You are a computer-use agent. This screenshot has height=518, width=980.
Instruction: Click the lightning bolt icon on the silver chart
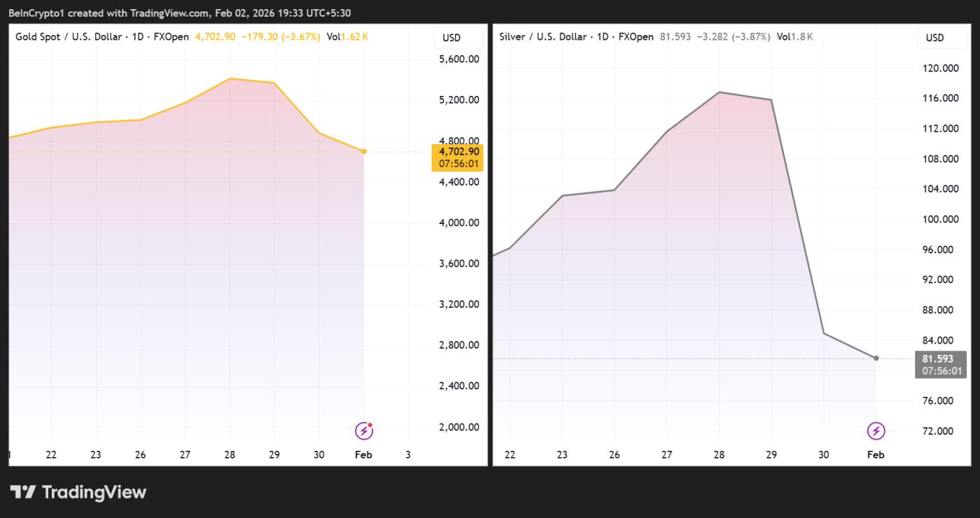pos(876,430)
